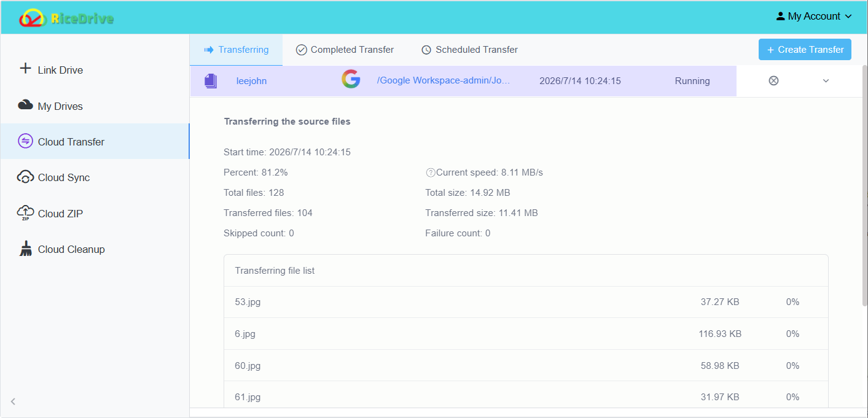Click 'Percent: 81.2%' text
This screenshot has width=868, height=418.
256,172
